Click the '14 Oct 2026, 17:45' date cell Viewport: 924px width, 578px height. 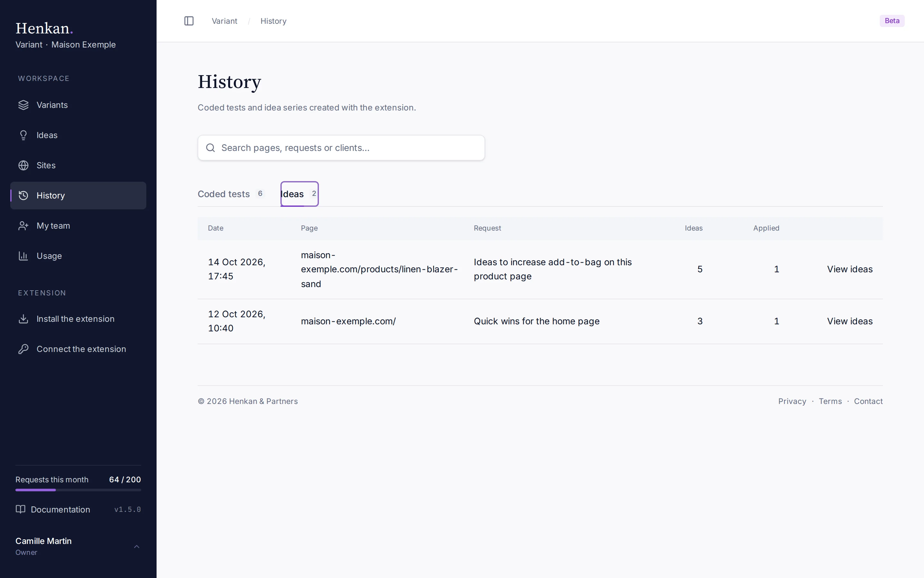click(x=237, y=269)
